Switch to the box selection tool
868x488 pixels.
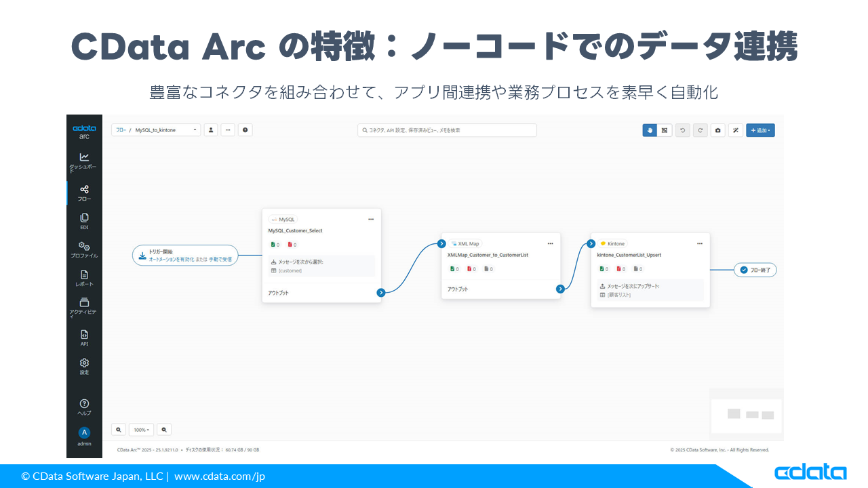(x=665, y=130)
